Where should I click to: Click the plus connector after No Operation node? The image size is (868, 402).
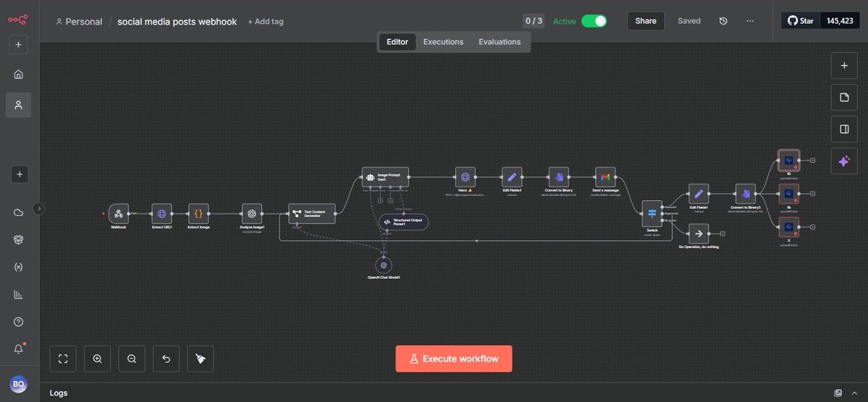pyautogui.click(x=722, y=234)
